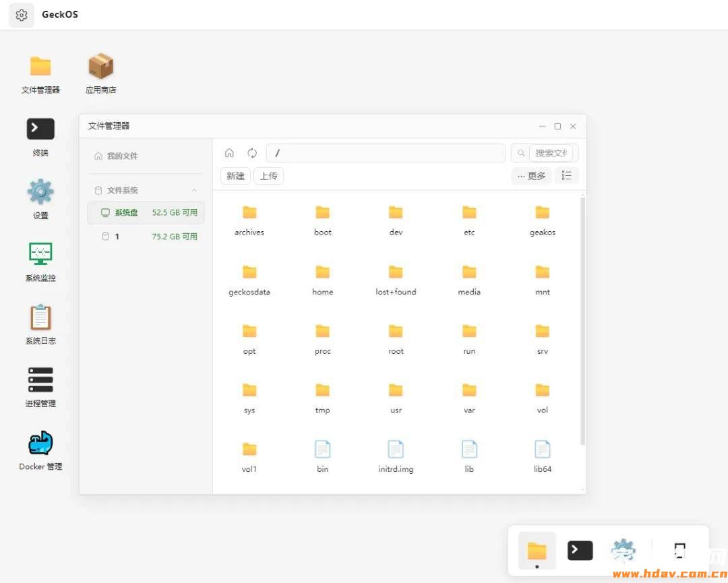This screenshot has width=728, height=583.
Task: Collapse the 文件系统 section chevron
Action: pyautogui.click(x=194, y=190)
